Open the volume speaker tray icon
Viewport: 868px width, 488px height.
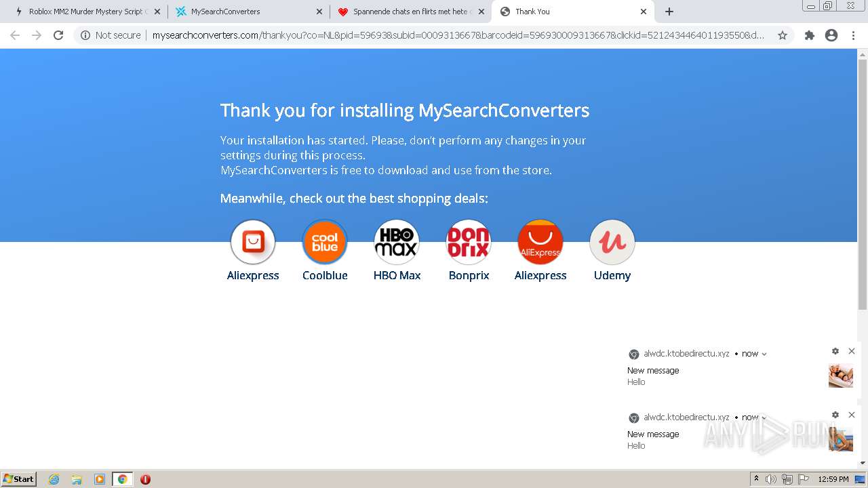point(771,479)
